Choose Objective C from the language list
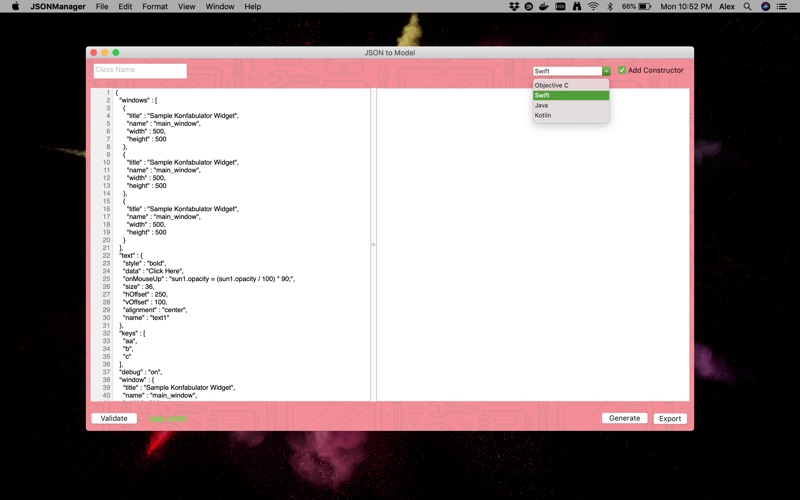Screen dimensions: 800x500 [571, 85]
